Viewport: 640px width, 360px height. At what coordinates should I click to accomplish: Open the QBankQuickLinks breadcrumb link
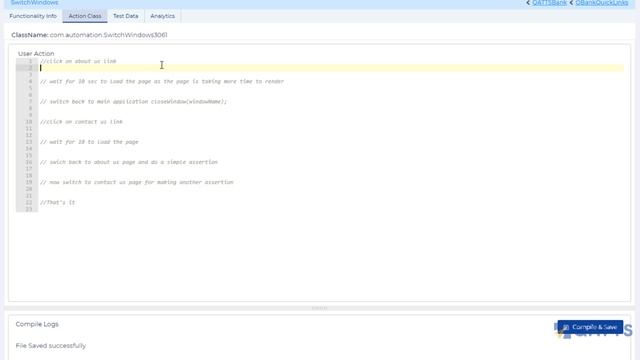[x=602, y=3]
